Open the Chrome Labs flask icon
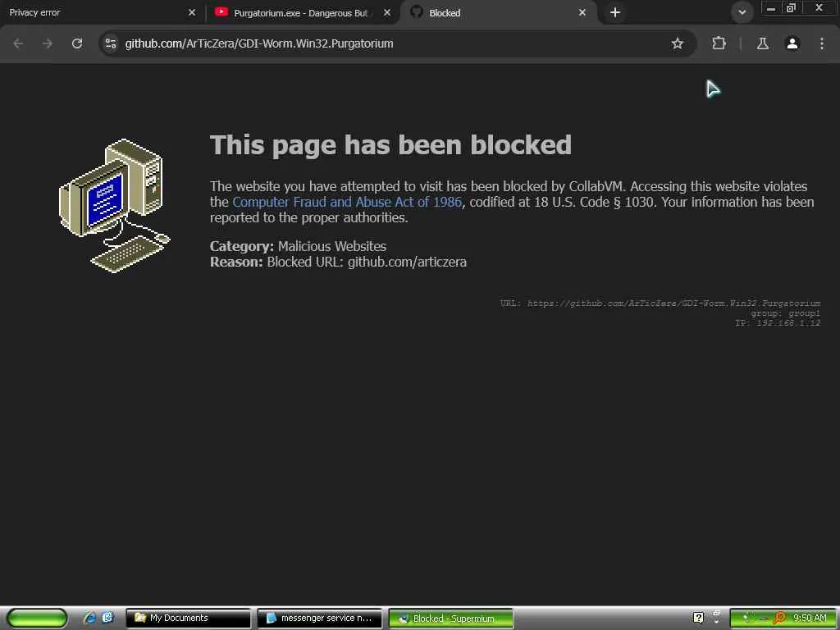This screenshot has height=630, width=840. 762,43
